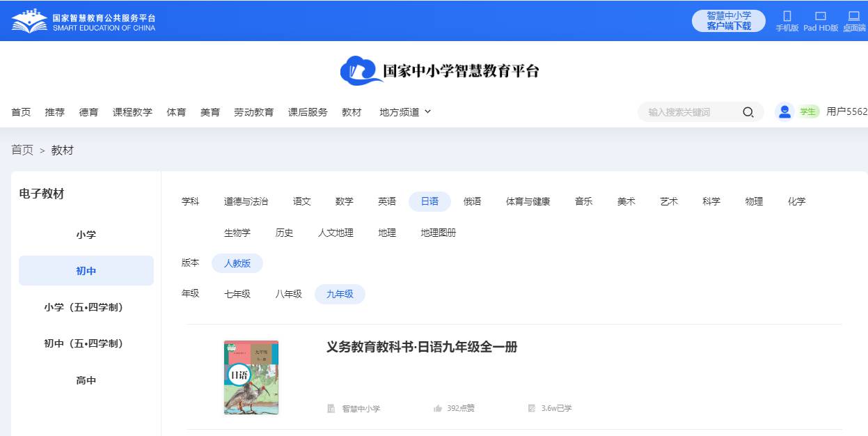Open the 体育 navigation item
Viewport: 868px width, 436px height.
point(176,112)
